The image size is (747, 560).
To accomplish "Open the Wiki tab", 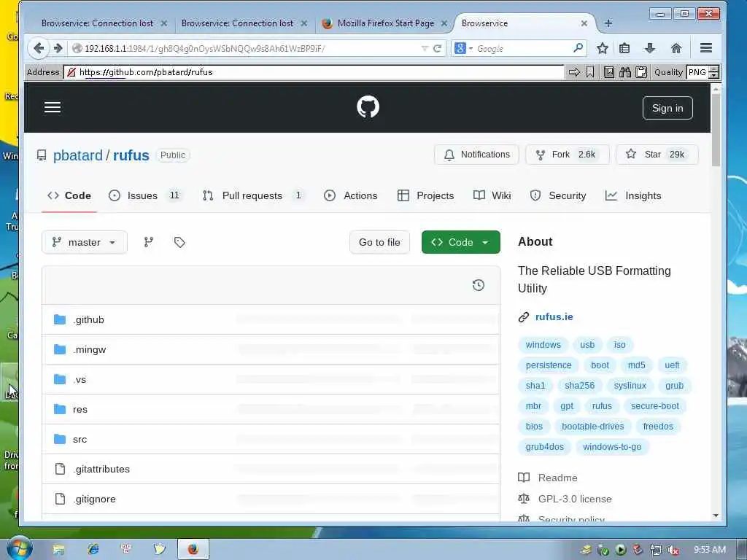I will tap(492, 195).
